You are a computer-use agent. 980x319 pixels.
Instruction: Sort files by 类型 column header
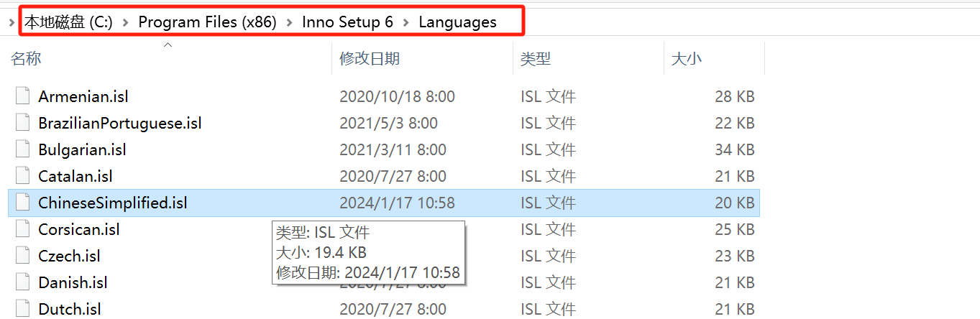[x=536, y=59]
